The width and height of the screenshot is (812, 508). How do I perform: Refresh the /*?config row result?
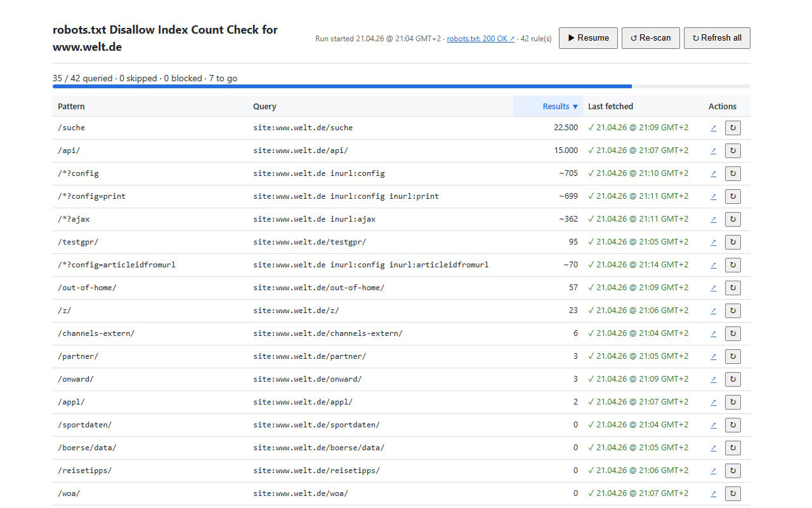point(733,174)
